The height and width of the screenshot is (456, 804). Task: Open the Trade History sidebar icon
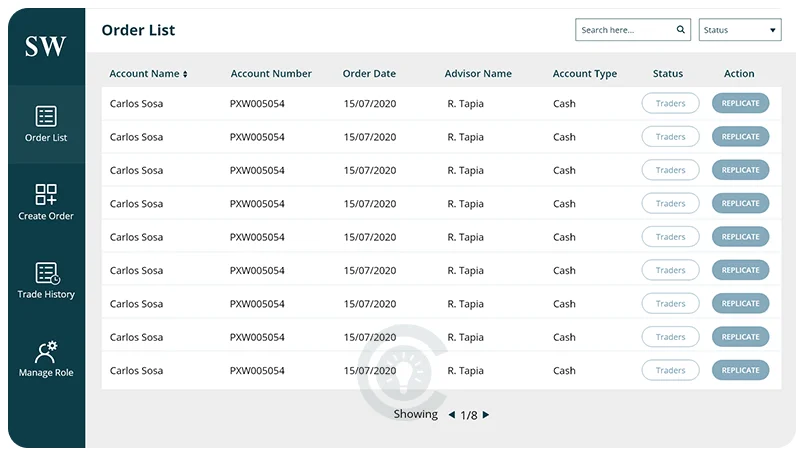tap(47, 273)
